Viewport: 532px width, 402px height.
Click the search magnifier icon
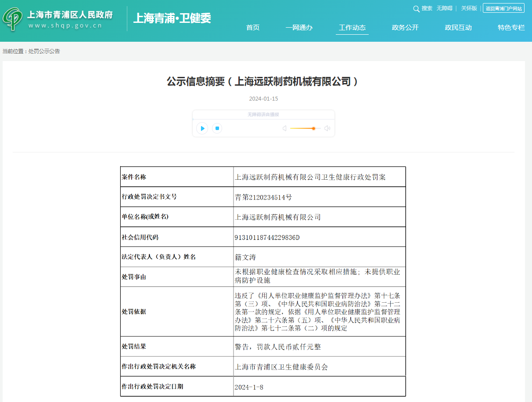[x=416, y=9]
